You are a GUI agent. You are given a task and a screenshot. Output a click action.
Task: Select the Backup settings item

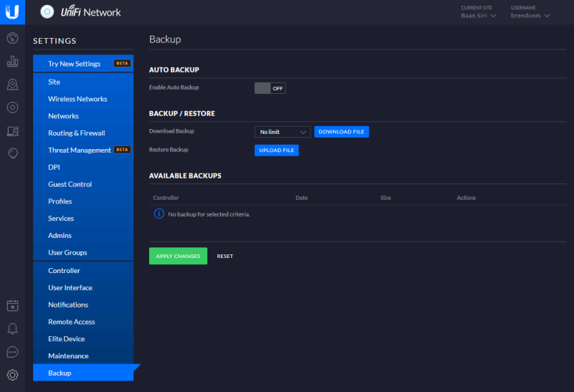click(83, 373)
